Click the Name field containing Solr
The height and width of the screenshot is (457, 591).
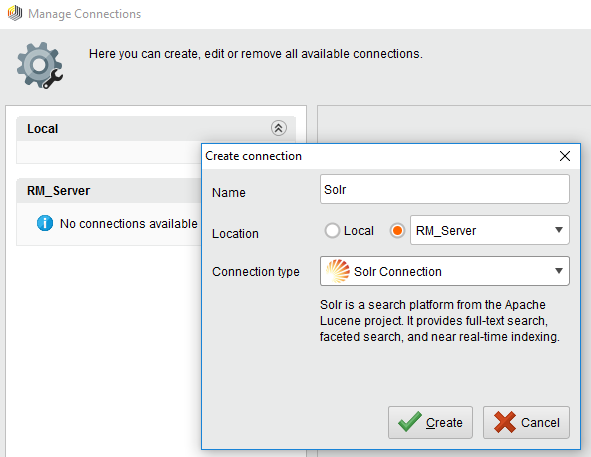(x=445, y=189)
